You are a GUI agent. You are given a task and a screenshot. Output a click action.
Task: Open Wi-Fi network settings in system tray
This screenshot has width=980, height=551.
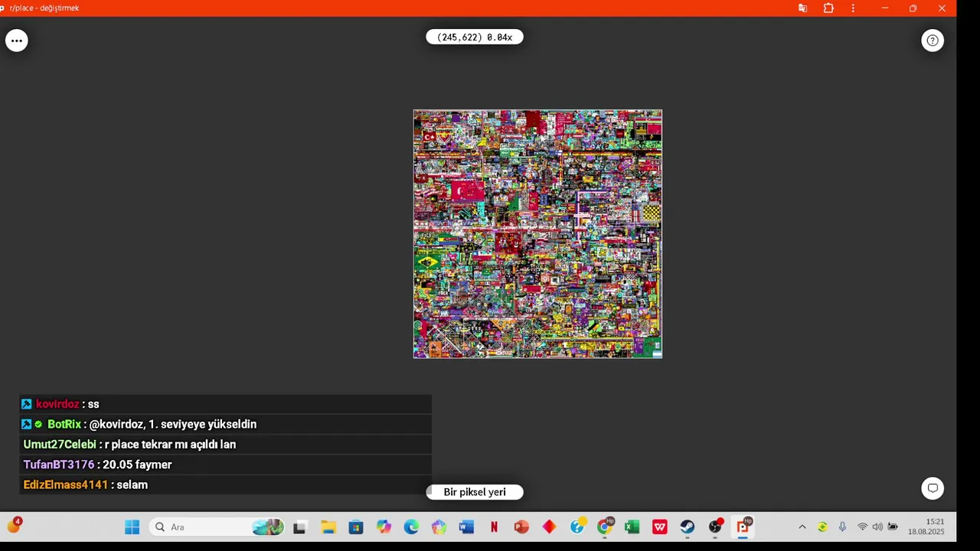tap(863, 527)
